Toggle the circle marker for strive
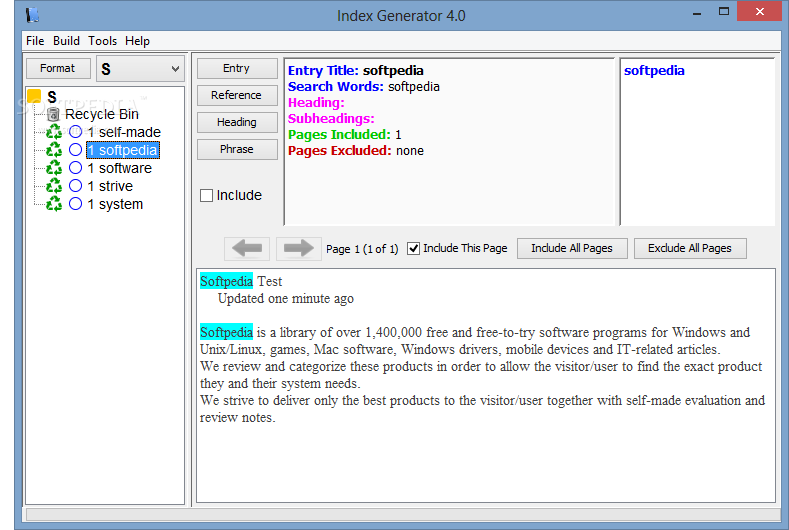The width and height of the screenshot is (789, 530). (75, 186)
